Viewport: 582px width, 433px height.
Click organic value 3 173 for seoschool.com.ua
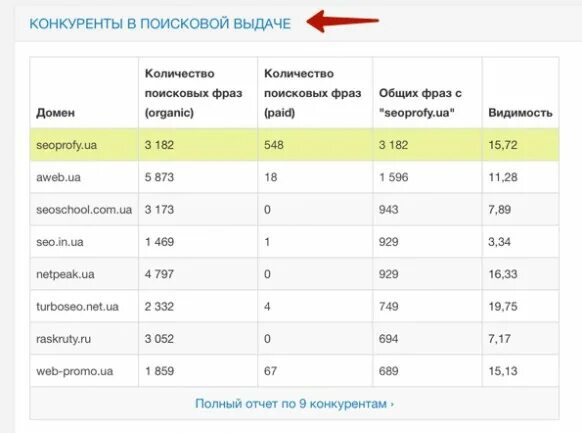(159, 209)
